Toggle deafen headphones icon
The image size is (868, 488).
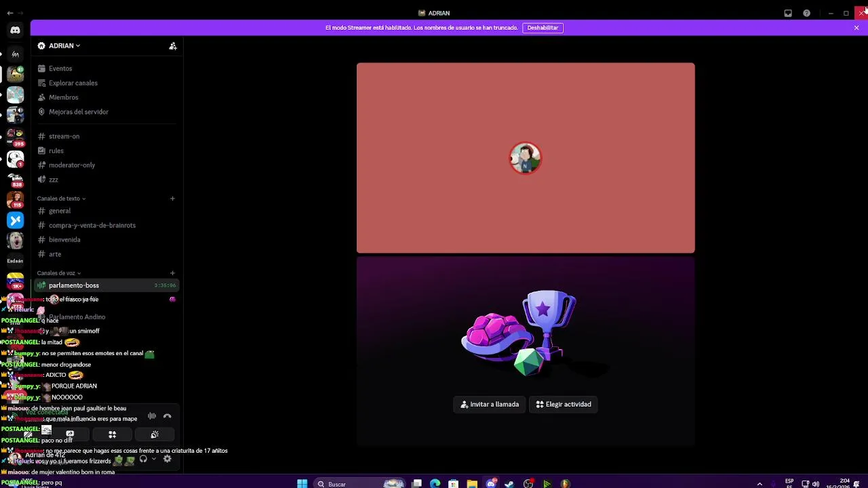tap(143, 459)
